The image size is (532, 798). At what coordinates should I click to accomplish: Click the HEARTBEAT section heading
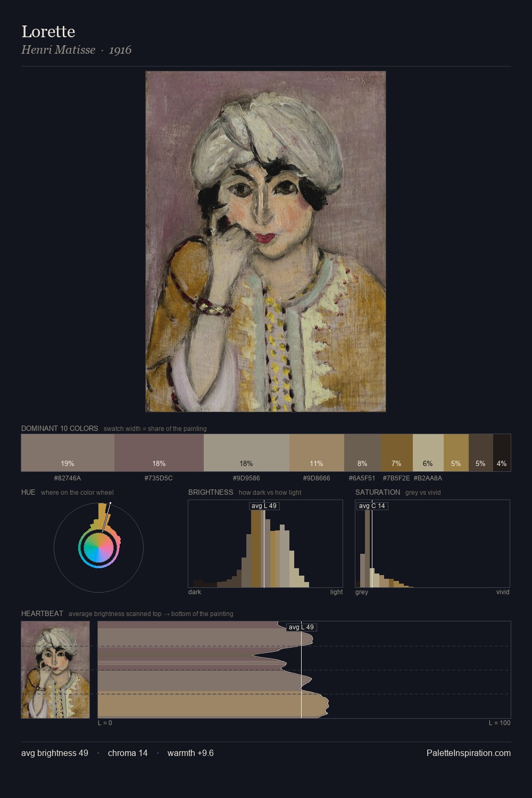[42, 613]
